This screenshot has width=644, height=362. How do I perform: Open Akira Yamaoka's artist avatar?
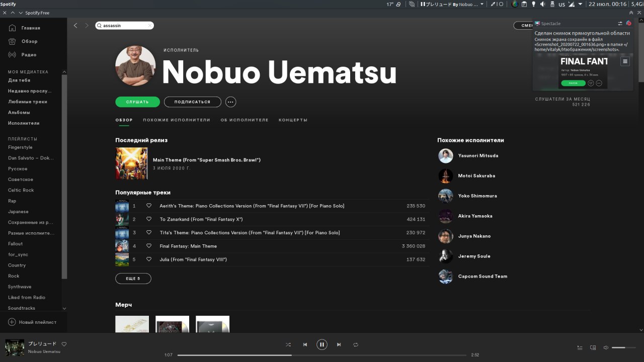pos(446,216)
